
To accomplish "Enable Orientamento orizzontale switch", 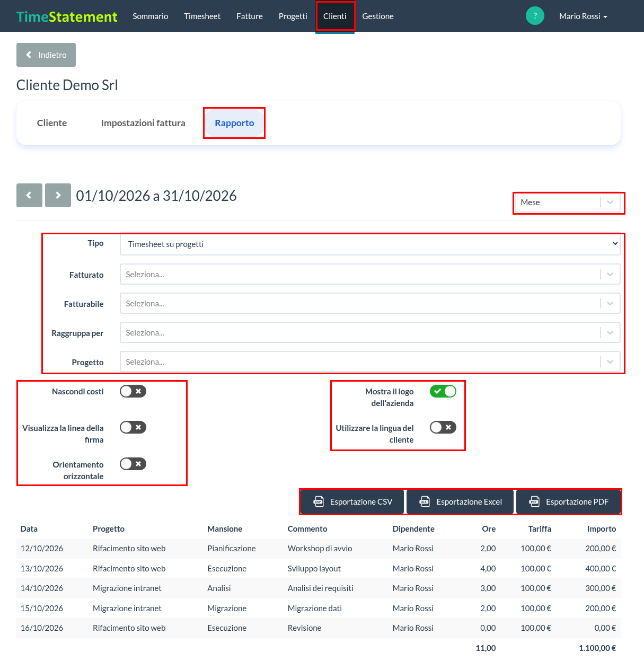I will point(133,464).
